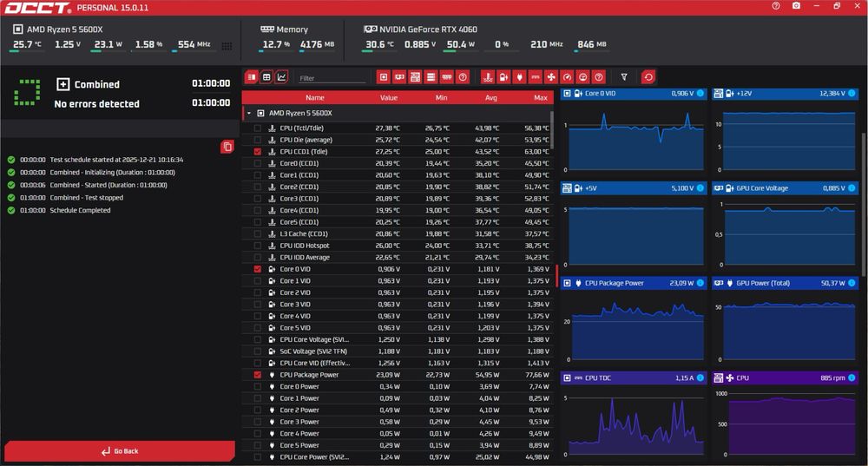Toggle motherboard hardware filter icon

(415, 77)
